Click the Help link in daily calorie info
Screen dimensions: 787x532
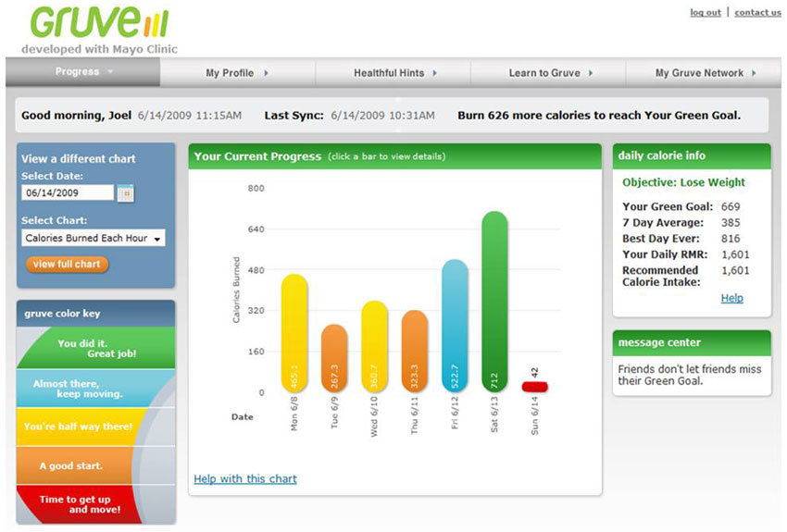click(x=731, y=298)
